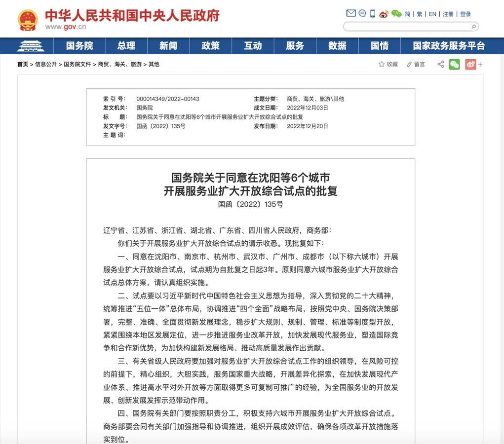Share via green WeChat button
The image size is (504, 444).
(454, 64)
